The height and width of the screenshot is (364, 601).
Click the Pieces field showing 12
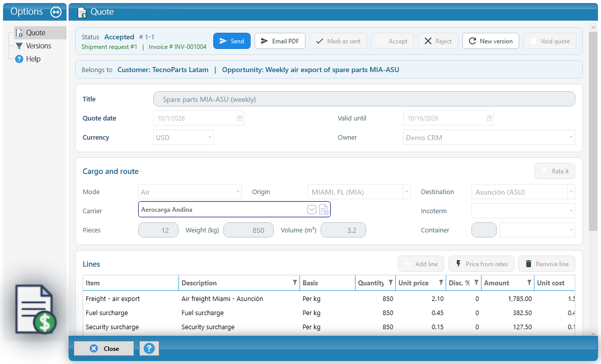click(x=158, y=230)
